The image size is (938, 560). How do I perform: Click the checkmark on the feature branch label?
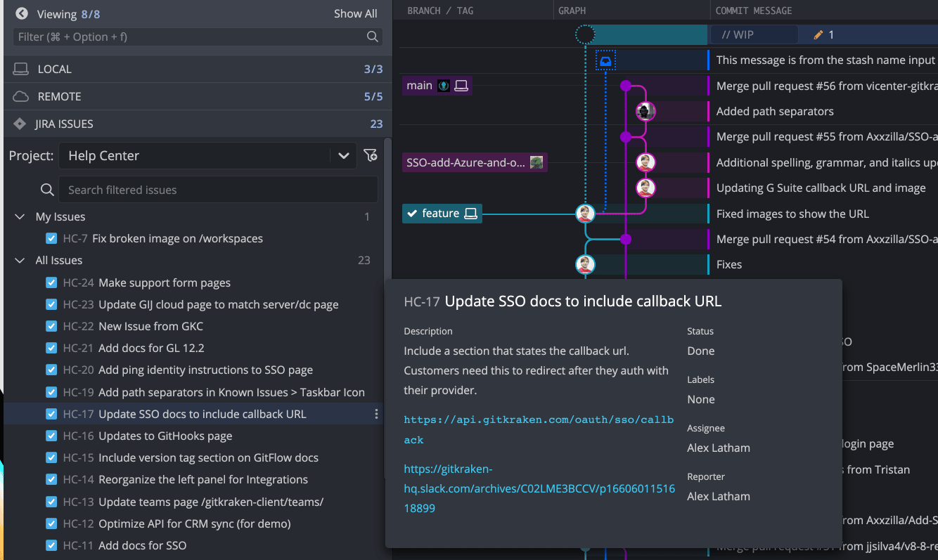click(x=412, y=214)
